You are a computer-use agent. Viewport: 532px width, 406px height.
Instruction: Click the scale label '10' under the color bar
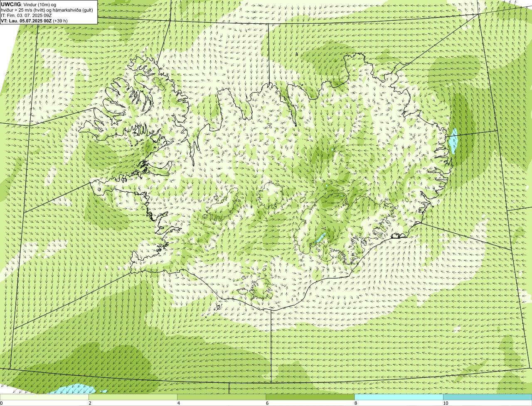[x=445, y=403]
